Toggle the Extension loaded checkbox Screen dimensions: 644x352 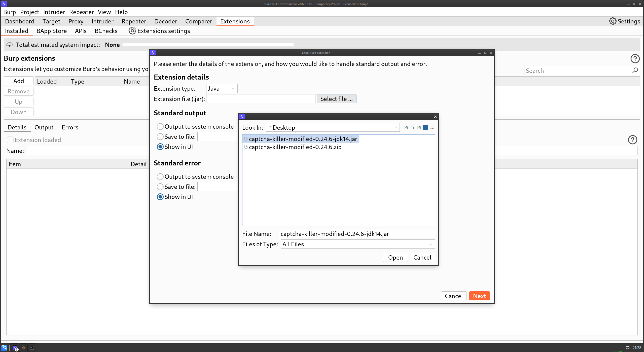10,140
